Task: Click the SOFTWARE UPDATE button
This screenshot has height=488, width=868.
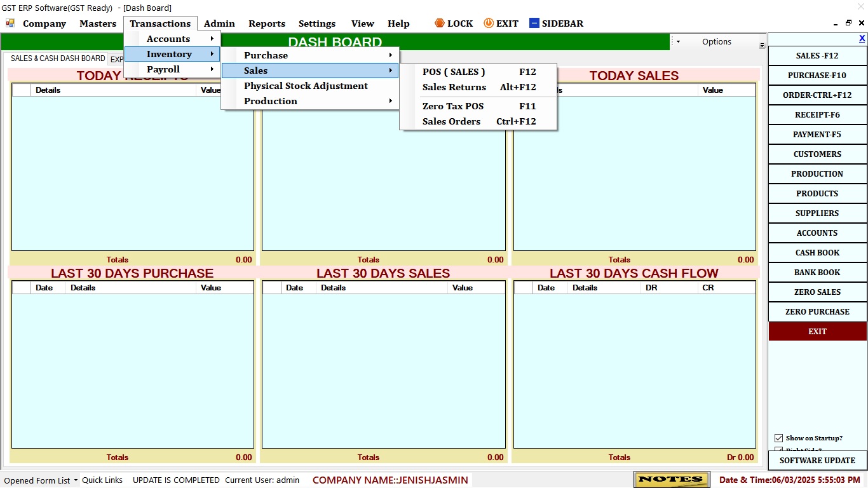Action: point(817,460)
